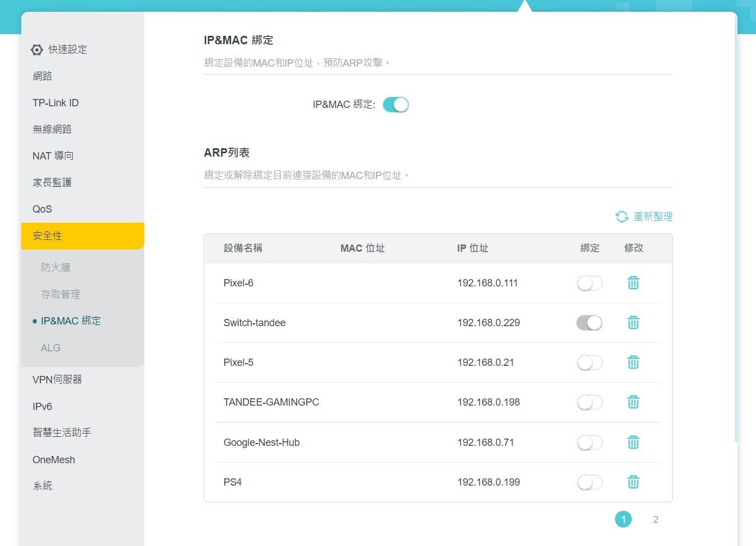Screen dimensions: 756x546
Task: Select the ALG submenu item
Action: coord(50,347)
